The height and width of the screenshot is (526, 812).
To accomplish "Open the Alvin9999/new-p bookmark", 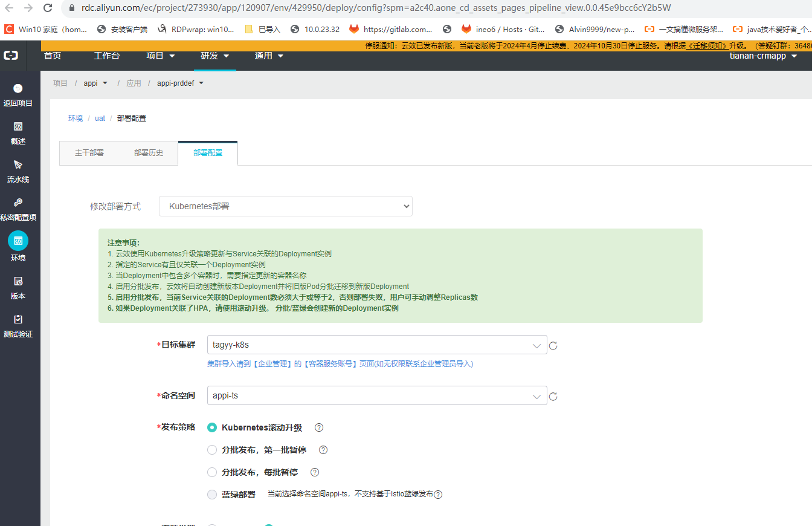I will [595, 29].
